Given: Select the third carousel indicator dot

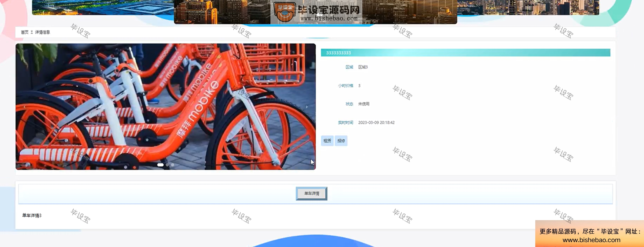Looking at the screenshot, I should 172,165.
